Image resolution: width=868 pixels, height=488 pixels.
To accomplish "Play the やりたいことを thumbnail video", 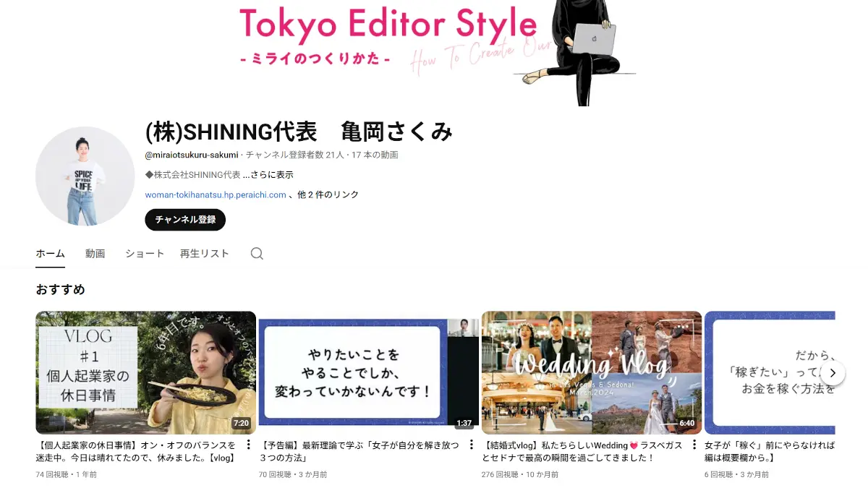I will coord(368,372).
